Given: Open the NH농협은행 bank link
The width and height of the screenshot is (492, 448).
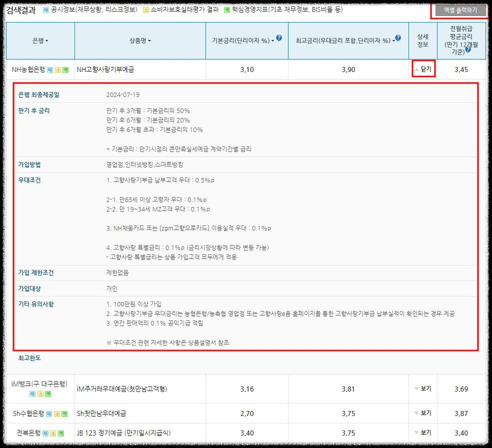Looking at the screenshot, I should coord(28,69).
